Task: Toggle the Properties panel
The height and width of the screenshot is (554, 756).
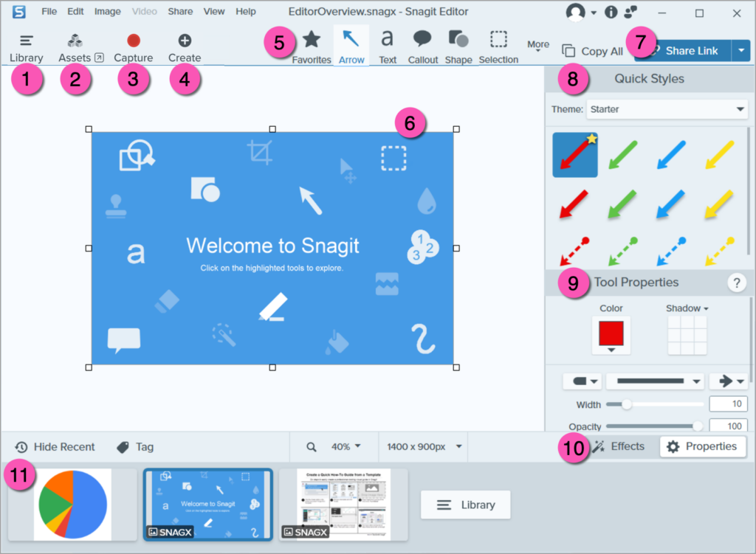Action: point(701,446)
